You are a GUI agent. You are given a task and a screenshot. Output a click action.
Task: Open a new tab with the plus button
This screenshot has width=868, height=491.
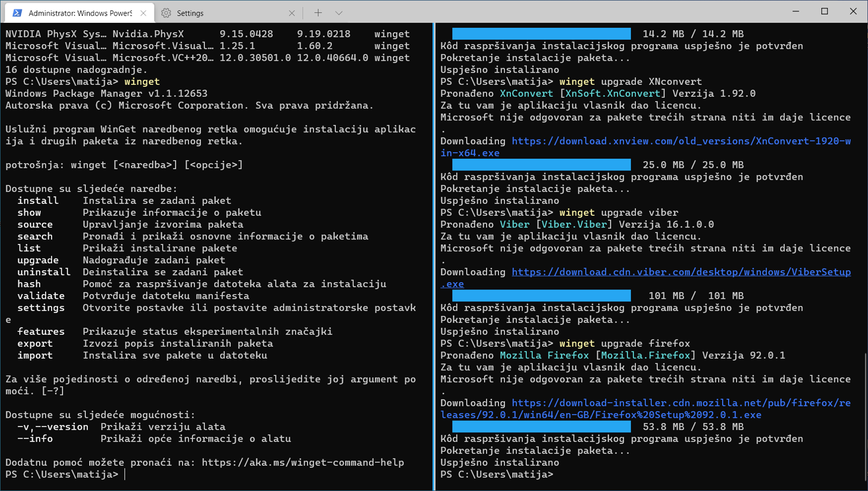[318, 12]
